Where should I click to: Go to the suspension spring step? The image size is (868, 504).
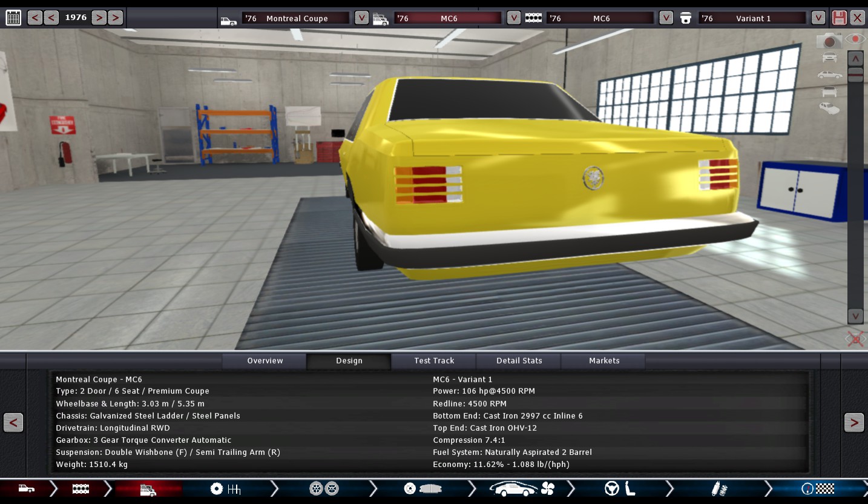[x=719, y=489]
